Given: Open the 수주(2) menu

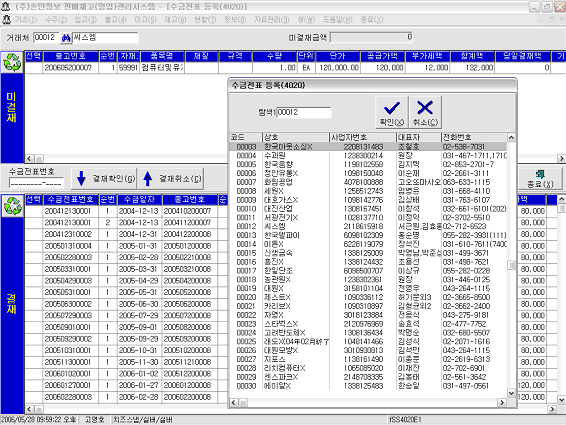Looking at the screenshot, I should point(56,19).
